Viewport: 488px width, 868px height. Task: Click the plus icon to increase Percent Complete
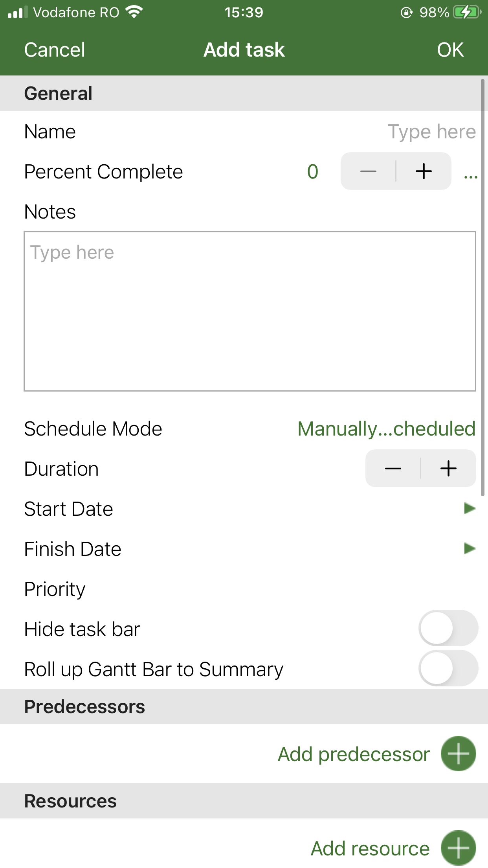[423, 171]
